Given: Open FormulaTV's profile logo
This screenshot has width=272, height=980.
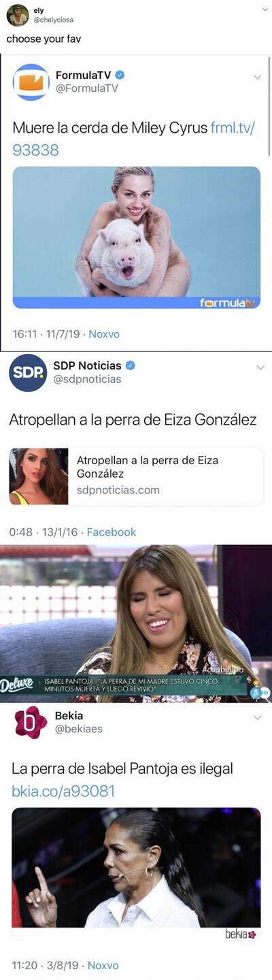Looking at the screenshot, I should coord(31,82).
